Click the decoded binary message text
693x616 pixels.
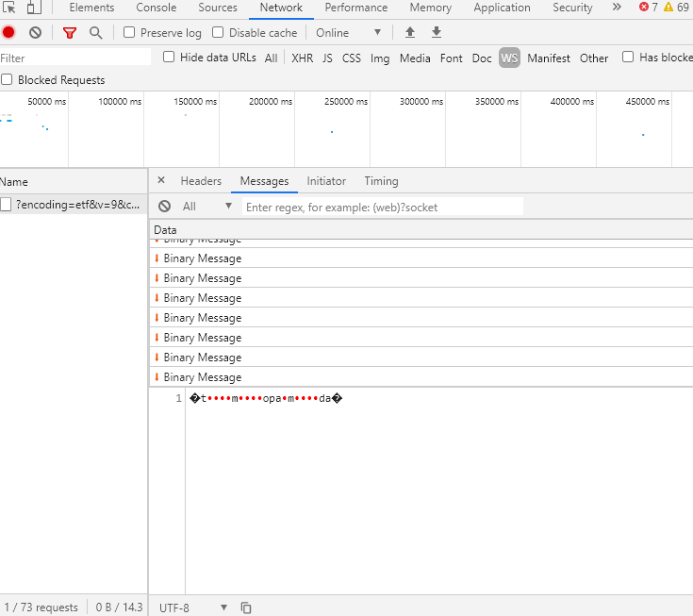[x=266, y=398]
